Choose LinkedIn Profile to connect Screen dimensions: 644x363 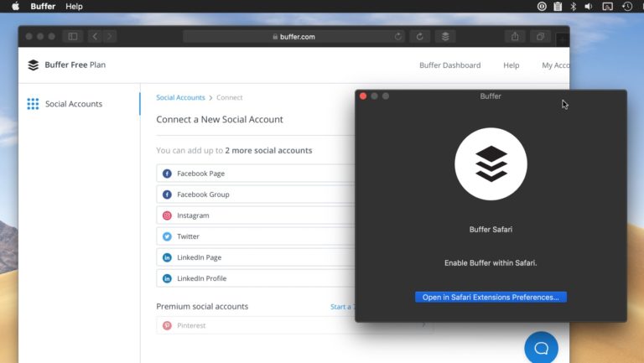201,278
